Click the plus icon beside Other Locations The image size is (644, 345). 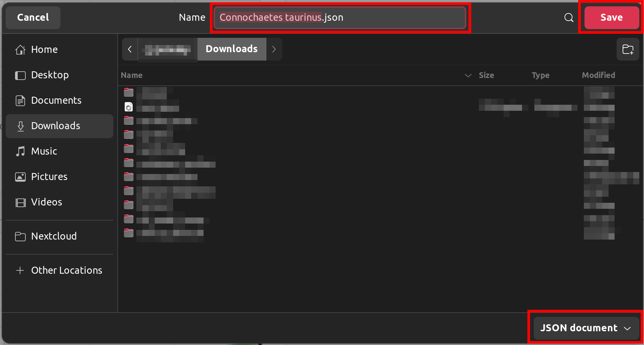20,270
